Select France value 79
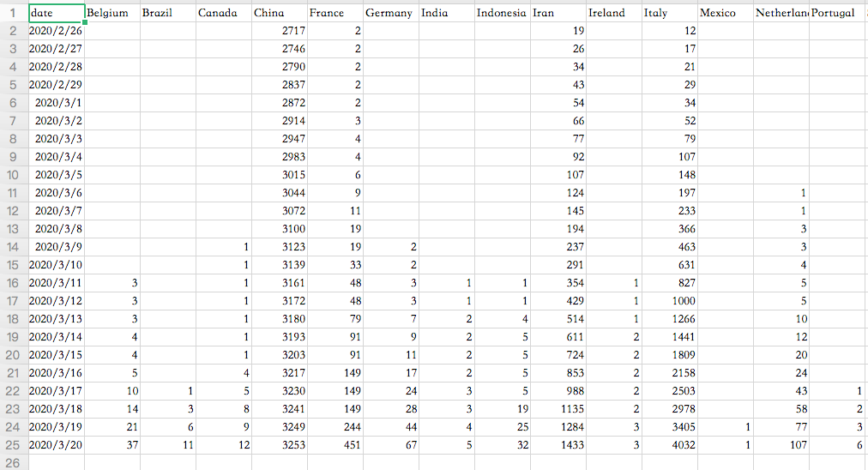868x470 pixels. (x=336, y=319)
